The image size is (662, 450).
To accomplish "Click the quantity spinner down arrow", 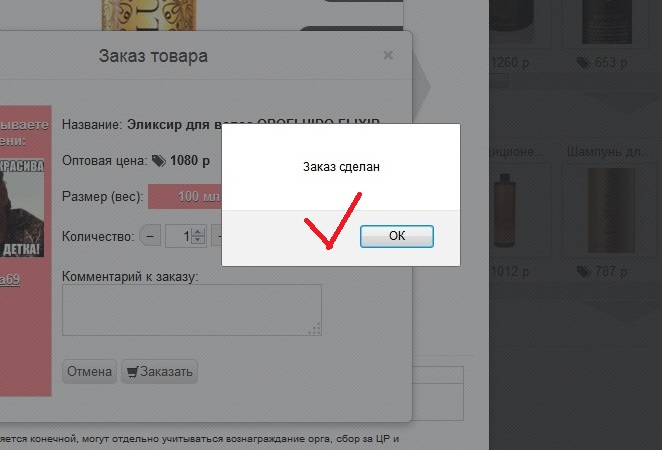I will click(198, 240).
